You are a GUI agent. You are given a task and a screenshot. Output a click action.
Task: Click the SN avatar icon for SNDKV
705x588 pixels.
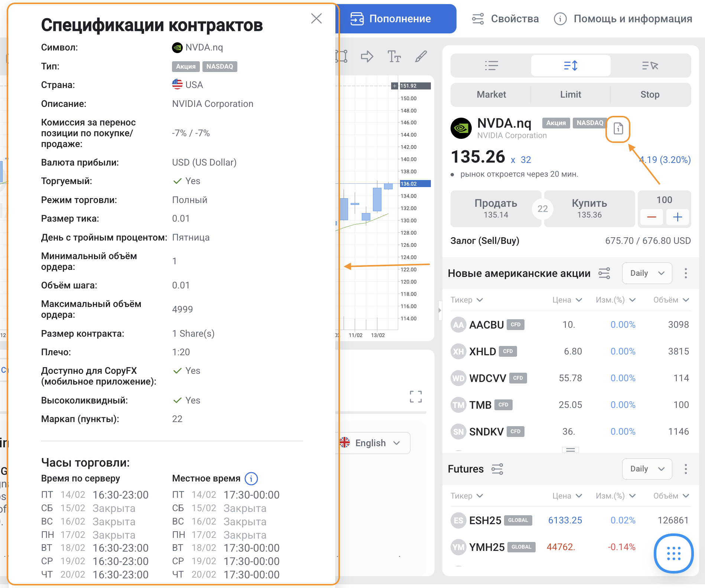pyautogui.click(x=458, y=432)
